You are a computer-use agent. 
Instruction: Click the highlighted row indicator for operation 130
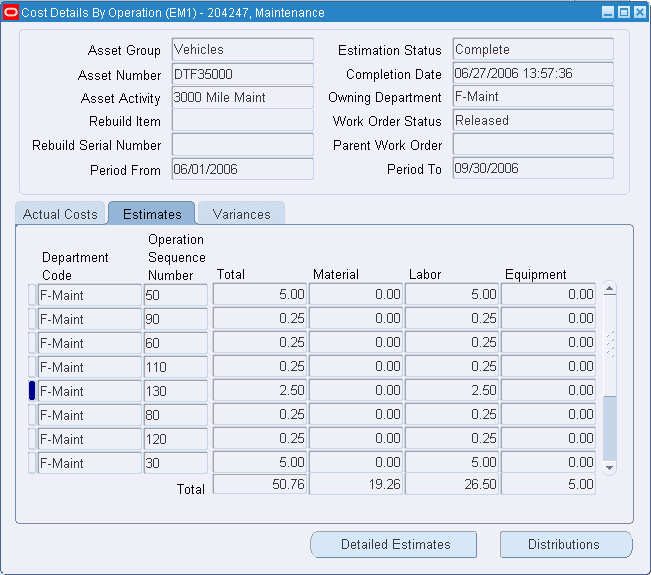(x=32, y=391)
